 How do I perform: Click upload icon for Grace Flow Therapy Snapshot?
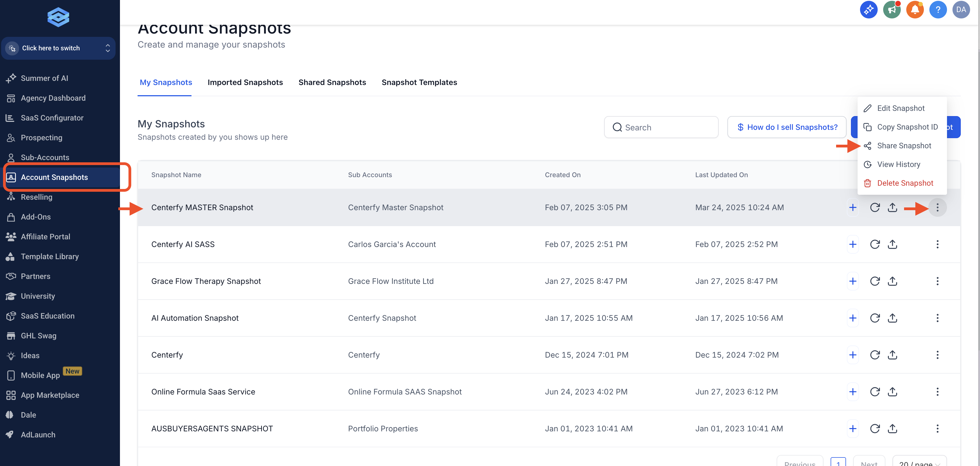892,281
